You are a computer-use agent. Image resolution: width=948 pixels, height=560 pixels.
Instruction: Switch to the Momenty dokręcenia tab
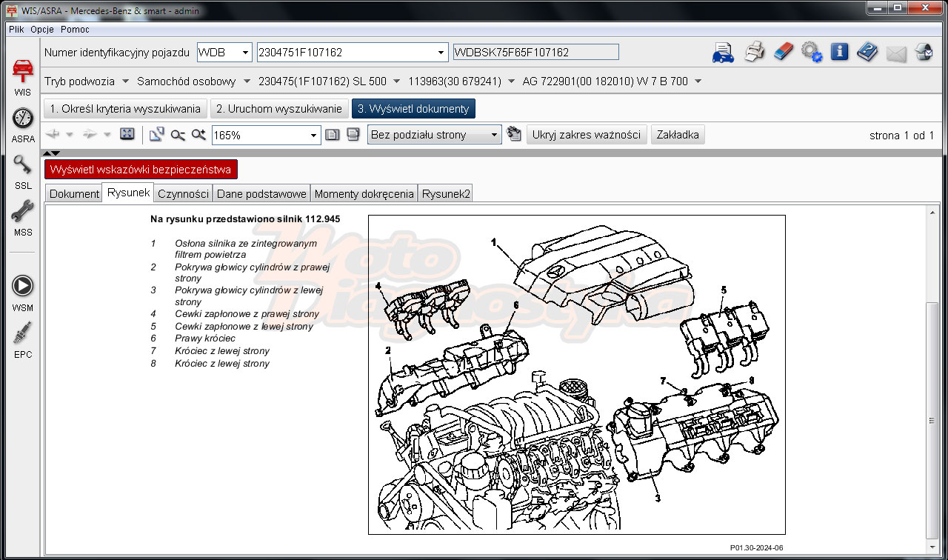tap(364, 194)
